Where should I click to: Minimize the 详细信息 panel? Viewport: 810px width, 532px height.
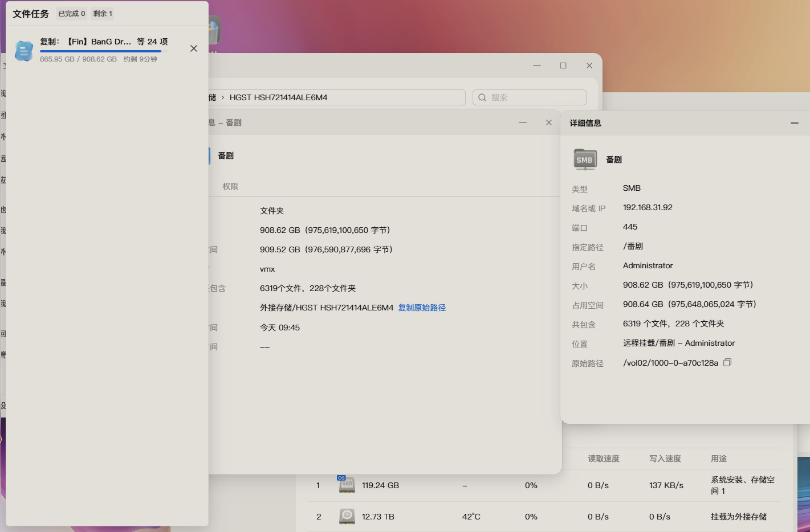(x=795, y=123)
